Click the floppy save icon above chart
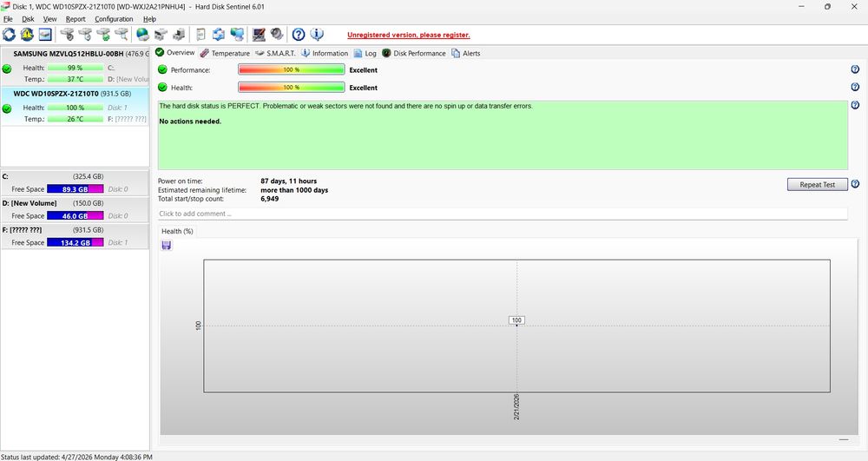The height and width of the screenshot is (461, 868). 167,245
